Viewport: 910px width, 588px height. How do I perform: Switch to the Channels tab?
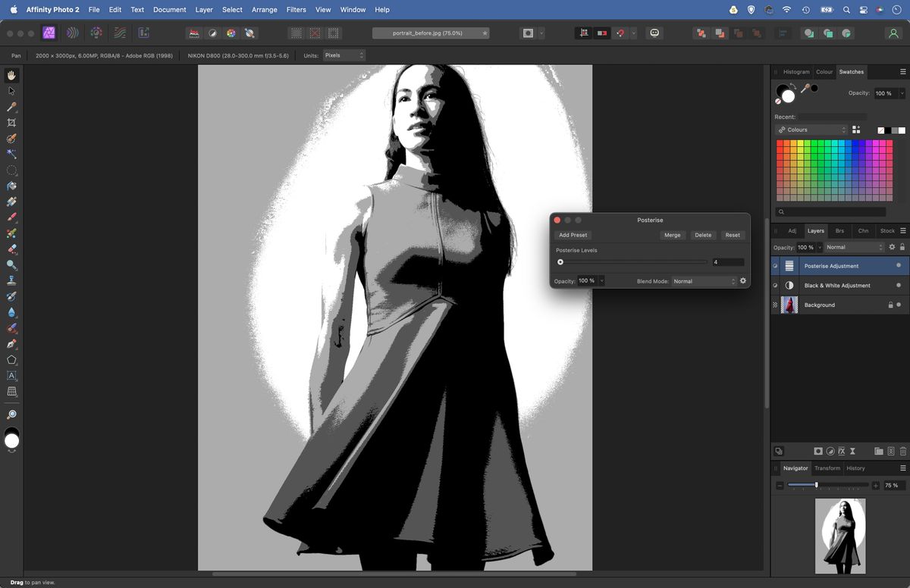[863, 230]
